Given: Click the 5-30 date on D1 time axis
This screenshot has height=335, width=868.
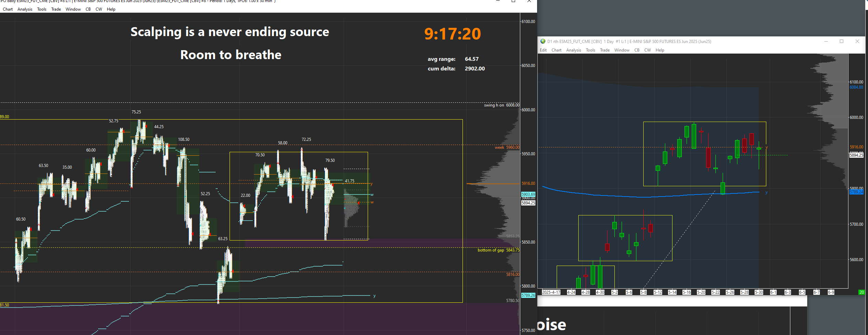Looking at the screenshot, I should 759,292.
